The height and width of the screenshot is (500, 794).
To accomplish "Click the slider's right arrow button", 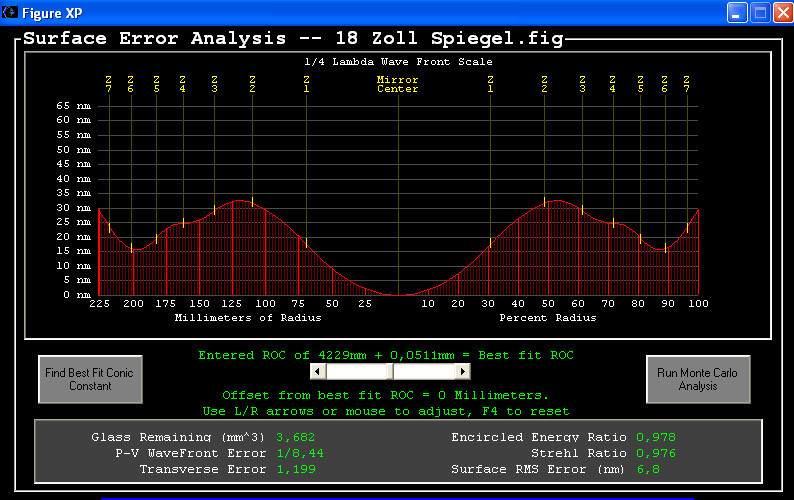I will [x=463, y=371].
